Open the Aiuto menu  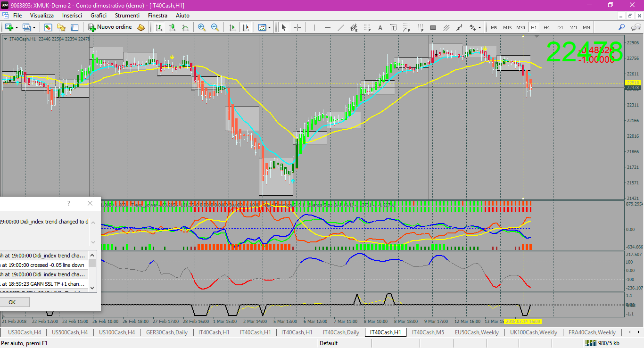(182, 16)
